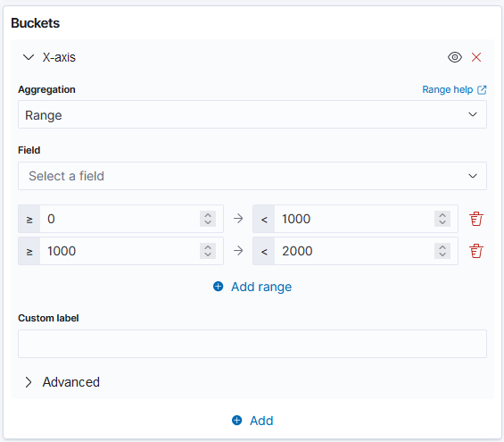Toggle X-axis bucket visibility eye icon
The image size is (504, 442).
pyautogui.click(x=455, y=57)
